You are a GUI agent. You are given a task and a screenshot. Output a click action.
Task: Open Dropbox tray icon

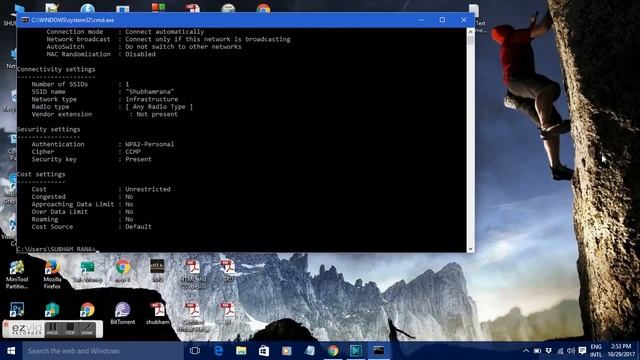pyautogui.click(x=549, y=351)
